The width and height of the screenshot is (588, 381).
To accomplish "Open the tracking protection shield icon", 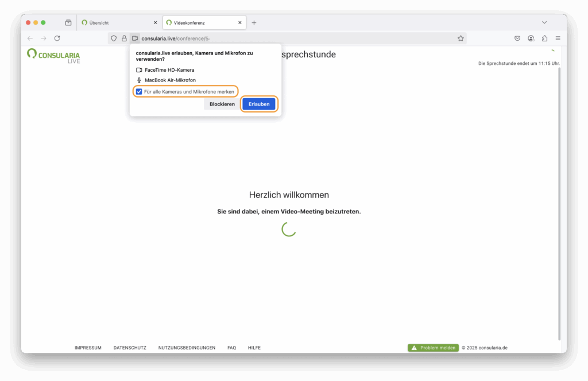I will (114, 38).
